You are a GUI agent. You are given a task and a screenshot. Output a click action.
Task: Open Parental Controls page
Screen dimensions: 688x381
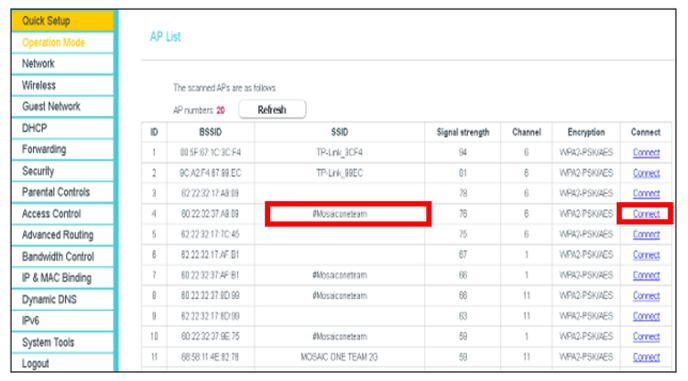62,192
